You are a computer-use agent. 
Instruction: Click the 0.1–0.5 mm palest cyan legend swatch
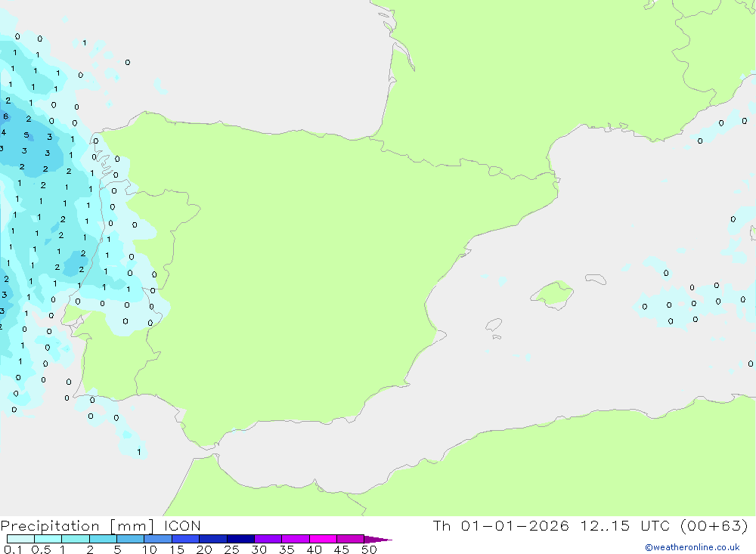pos(20,539)
